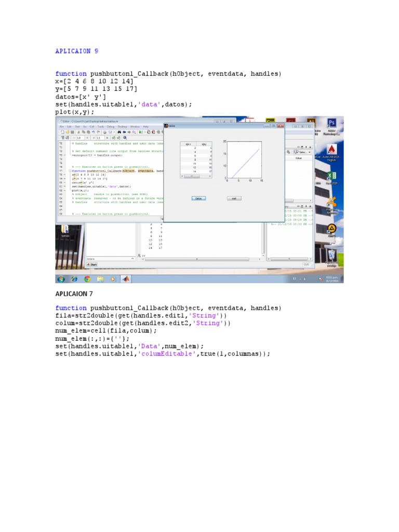Click the table's horizontal scrollbar in tablas figure

[x=196, y=176]
